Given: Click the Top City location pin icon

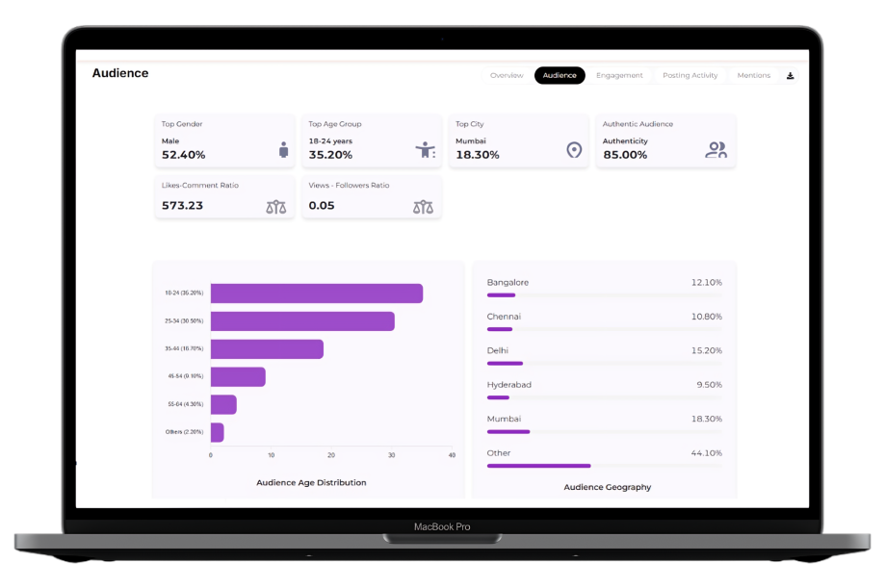Looking at the screenshot, I should point(574,150).
